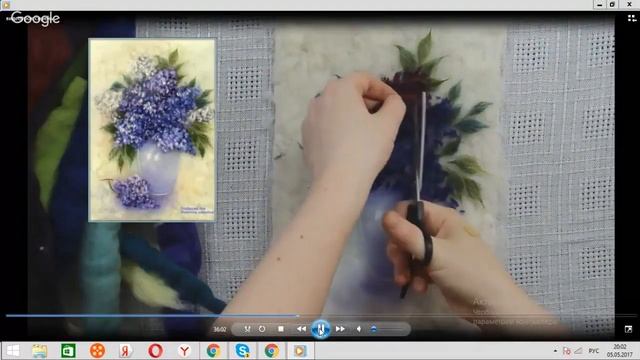The width and height of the screenshot is (640, 360).
Task: Click the lilac painting reference thumbnail
Action: (152, 130)
